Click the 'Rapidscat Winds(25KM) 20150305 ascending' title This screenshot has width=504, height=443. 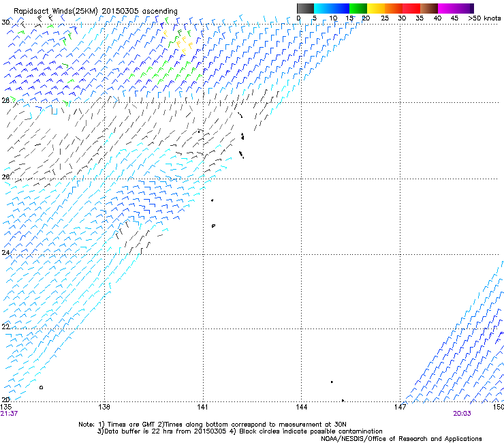(95, 11)
